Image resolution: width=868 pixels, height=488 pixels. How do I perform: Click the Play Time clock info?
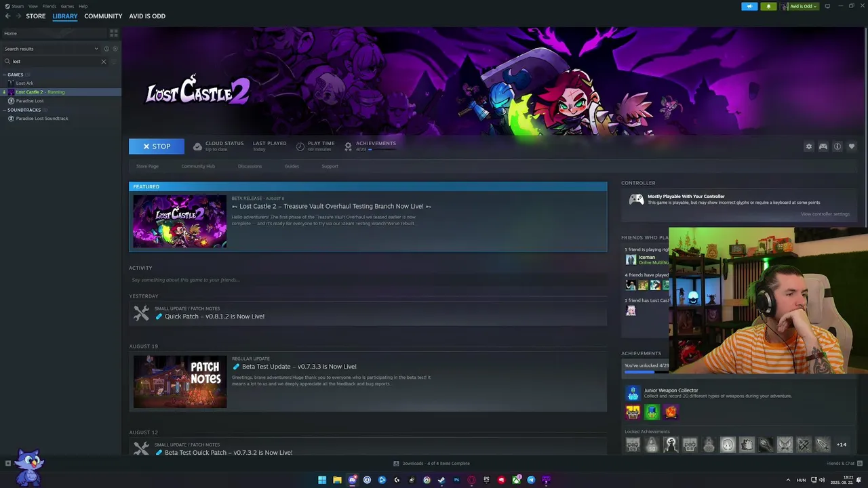(316, 146)
